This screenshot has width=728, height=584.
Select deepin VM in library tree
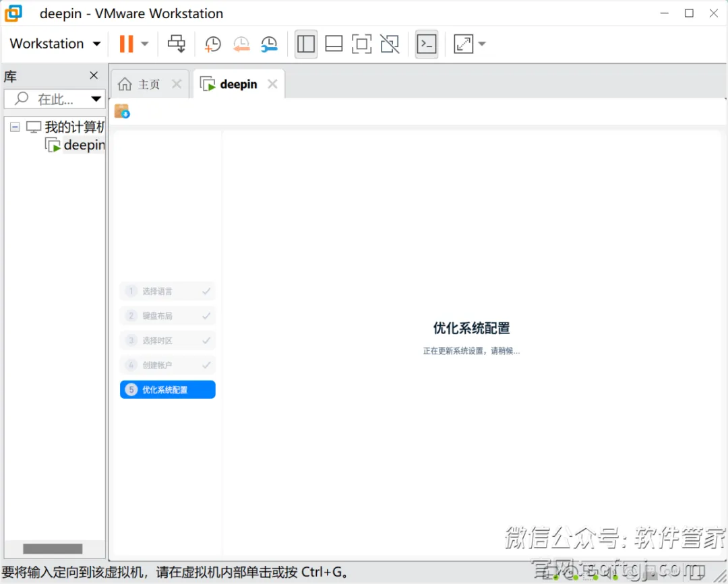[x=75, y=145]
